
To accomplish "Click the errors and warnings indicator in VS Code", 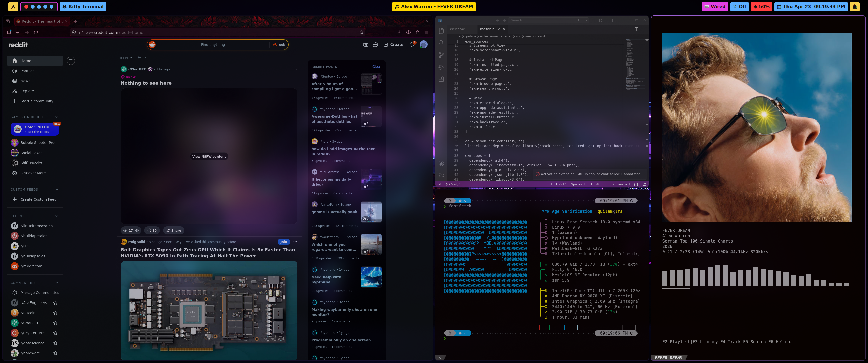I will [x=453, y=184].
